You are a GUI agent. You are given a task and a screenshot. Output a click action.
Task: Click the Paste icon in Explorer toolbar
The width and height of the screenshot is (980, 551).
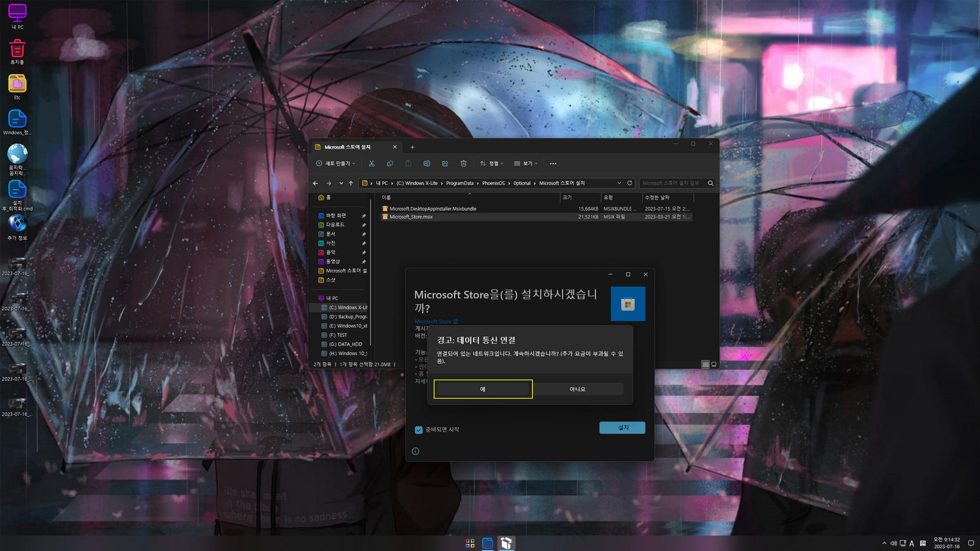(x=408, y=164)
